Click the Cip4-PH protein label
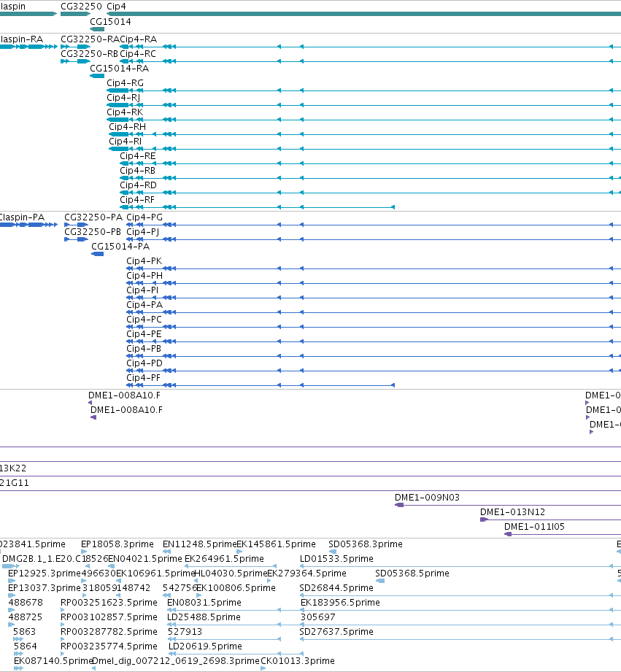Image resolution: width=621 pixels, height=672 pixels. coord(144,276)
